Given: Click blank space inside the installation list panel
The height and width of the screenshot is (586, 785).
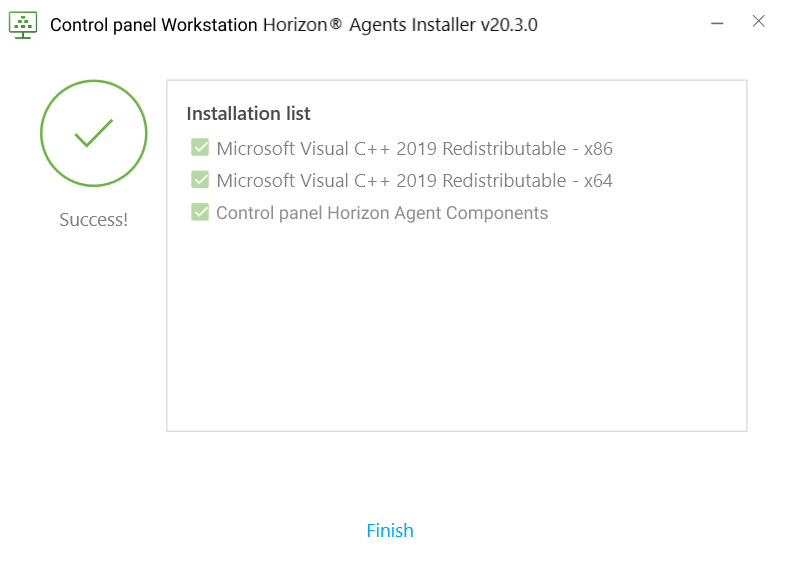Looking at the screenshot, I should coord(456,330).
